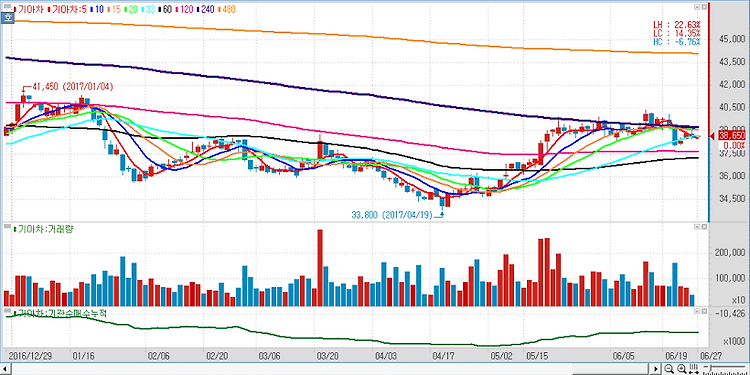Image resolution: width=750 pixels, height=375 pixels.
Task: Click the blue 호 button at top-left
Action: tap(8, 18)
